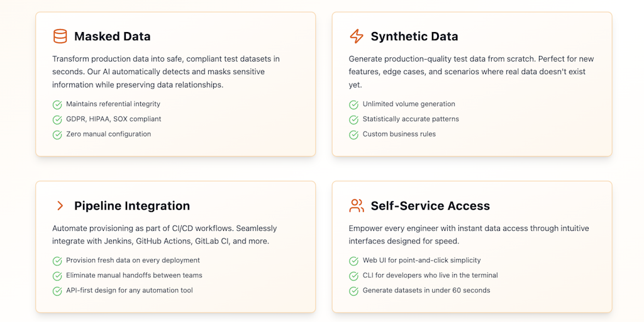Image resolution: width=644 pixels, height=322 pixels.
Task: Click the Zero manual configuration text
Action: [109, 134]
